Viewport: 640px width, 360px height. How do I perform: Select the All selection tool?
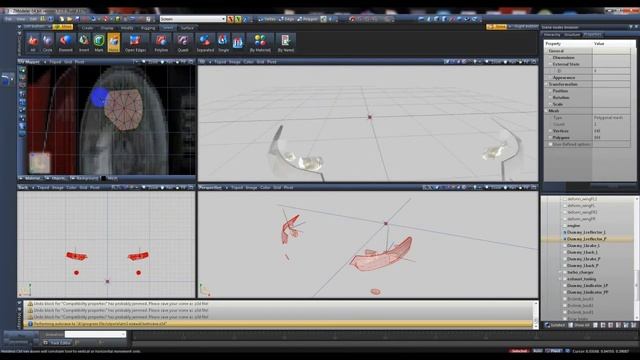33,43
